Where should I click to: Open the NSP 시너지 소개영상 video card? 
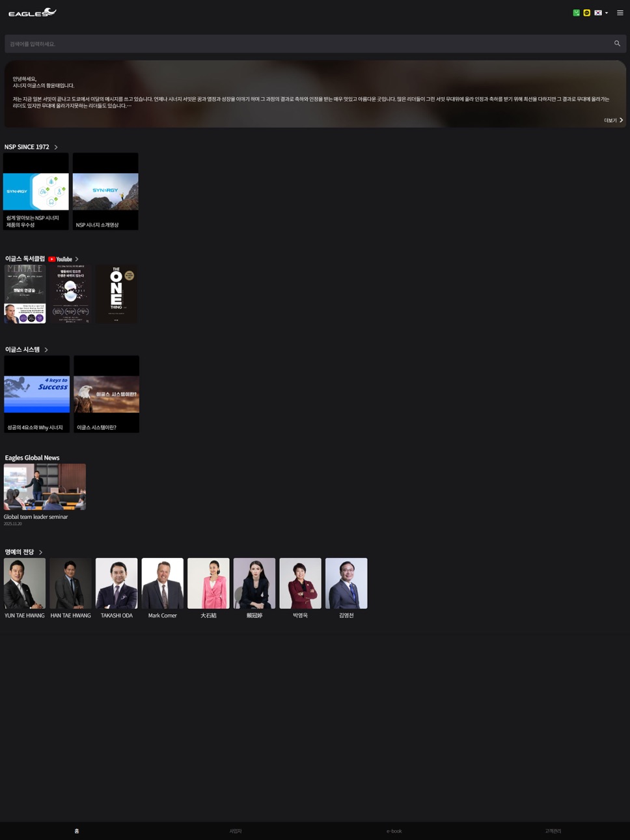pyautogui.click(x=105, y=191)
